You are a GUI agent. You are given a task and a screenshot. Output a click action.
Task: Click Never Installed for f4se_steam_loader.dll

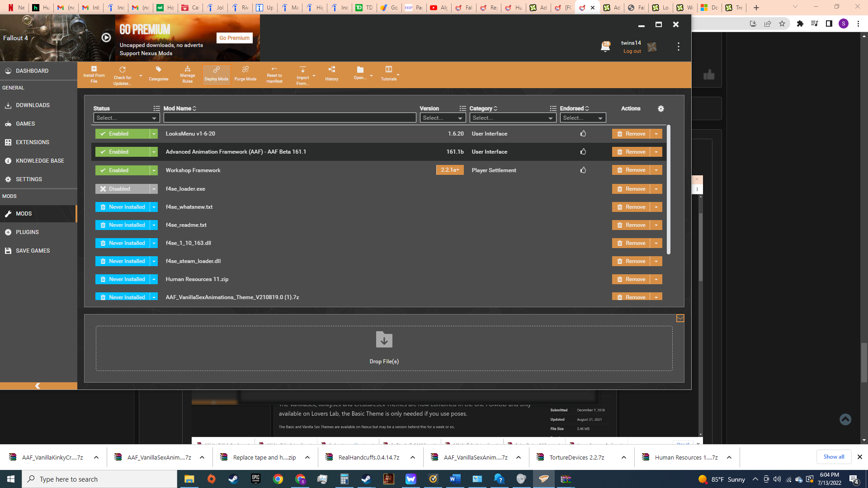[x=122, y=261]
